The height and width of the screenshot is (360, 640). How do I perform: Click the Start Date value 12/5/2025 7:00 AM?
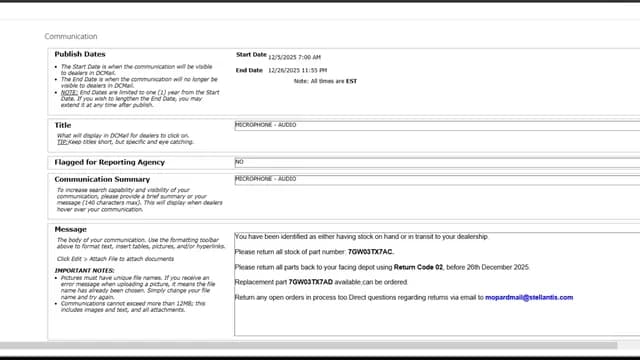click(x=294, y=57)
